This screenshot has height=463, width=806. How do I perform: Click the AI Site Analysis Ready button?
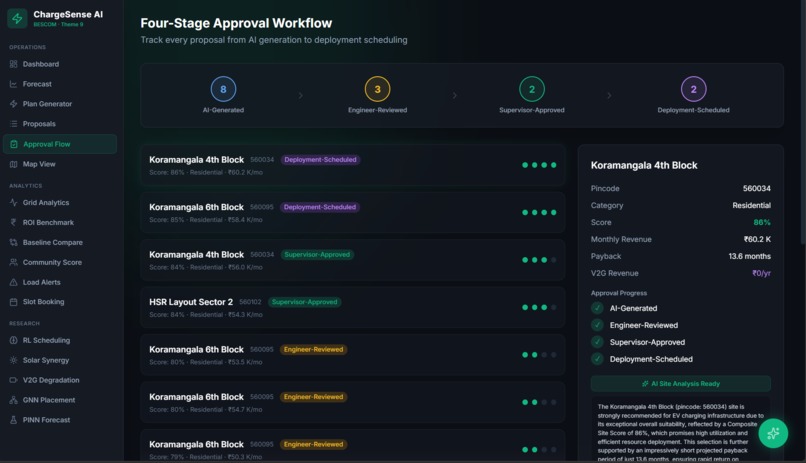(x=681, y=384)
